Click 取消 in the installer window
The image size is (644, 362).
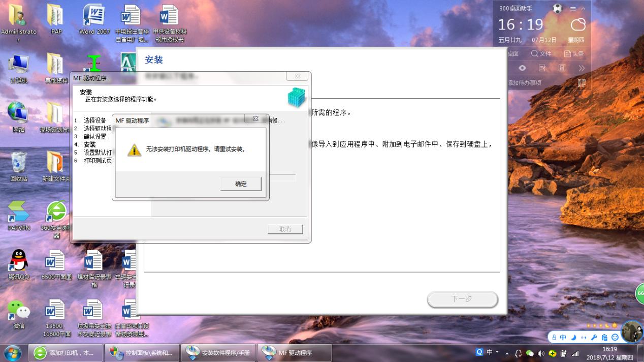tap(285, 229)
